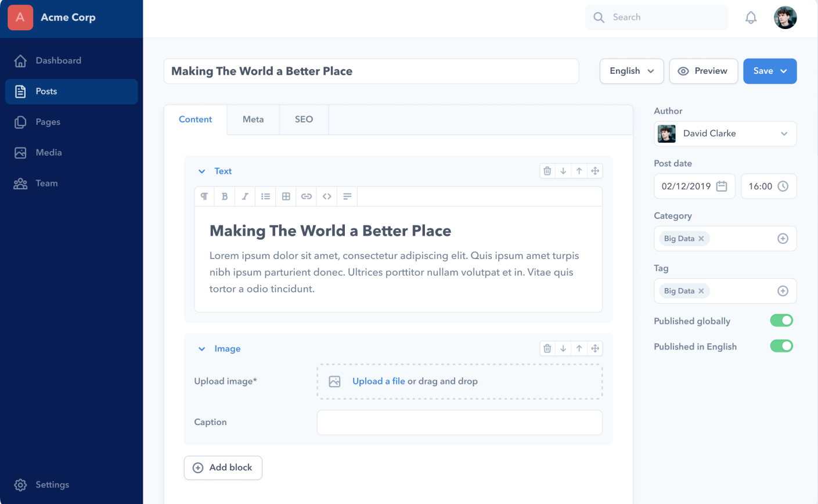The height and width of the screenshot is (504, 818).
Task: Switch to the Meta tab
Action: [253, 120]
